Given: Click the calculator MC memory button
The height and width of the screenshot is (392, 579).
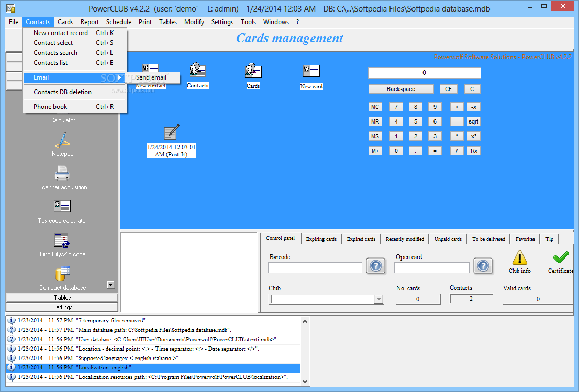Looking at the screenshot, I should (x=375, y=107).
